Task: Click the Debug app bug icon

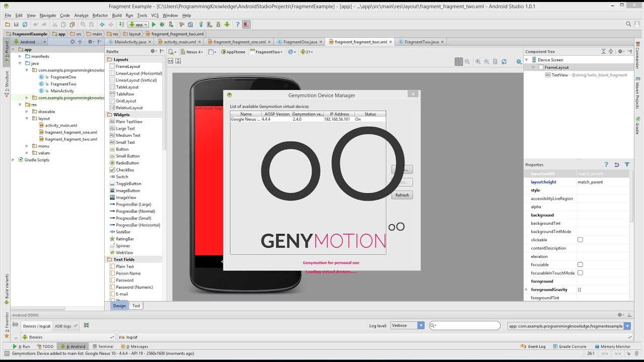Action: tap(162, 24)
